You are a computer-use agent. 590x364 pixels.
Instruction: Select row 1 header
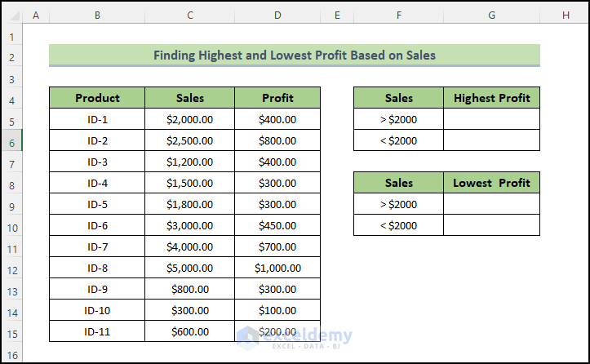11,37
